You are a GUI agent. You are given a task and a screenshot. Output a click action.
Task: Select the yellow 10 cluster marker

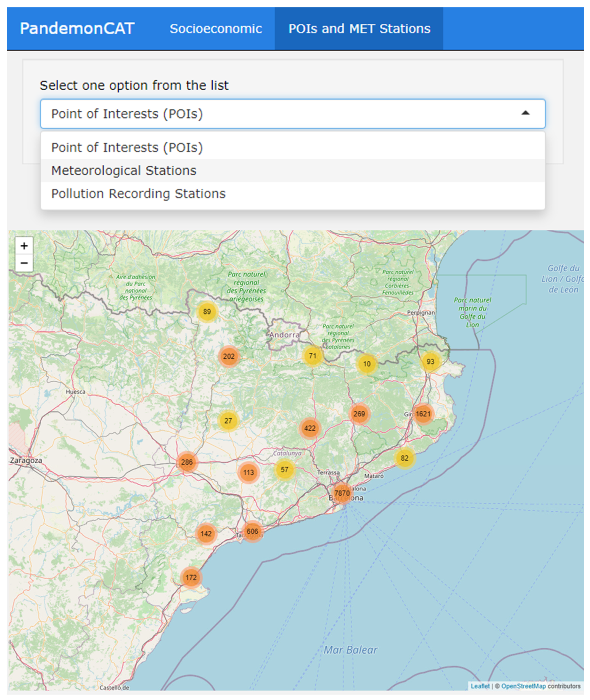click(367, 364)
